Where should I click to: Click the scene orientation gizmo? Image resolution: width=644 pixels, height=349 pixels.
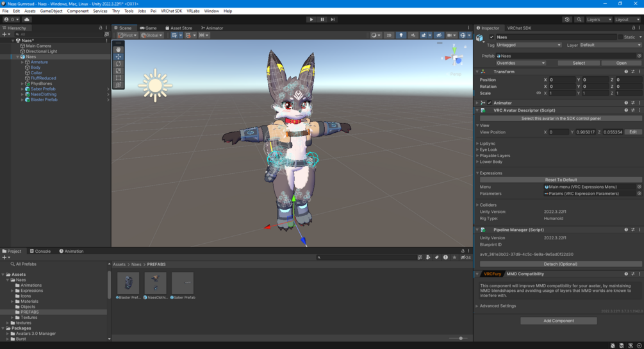[454, 58]
